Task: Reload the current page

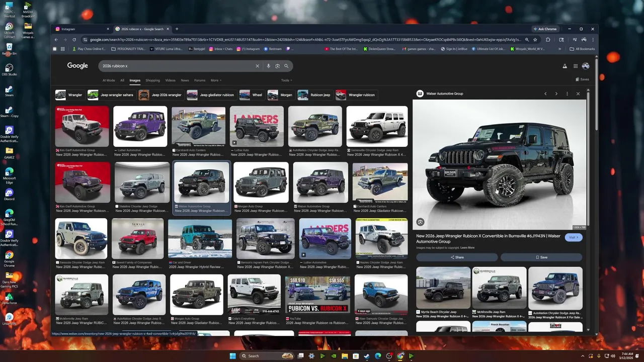Action: tap(74, 40)
